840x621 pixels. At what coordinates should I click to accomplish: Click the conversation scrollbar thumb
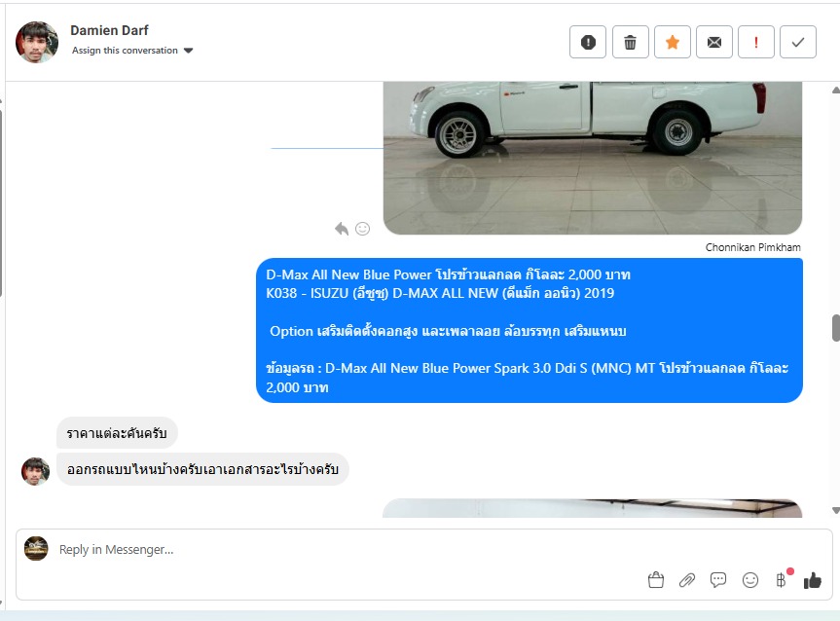(836, 328)
